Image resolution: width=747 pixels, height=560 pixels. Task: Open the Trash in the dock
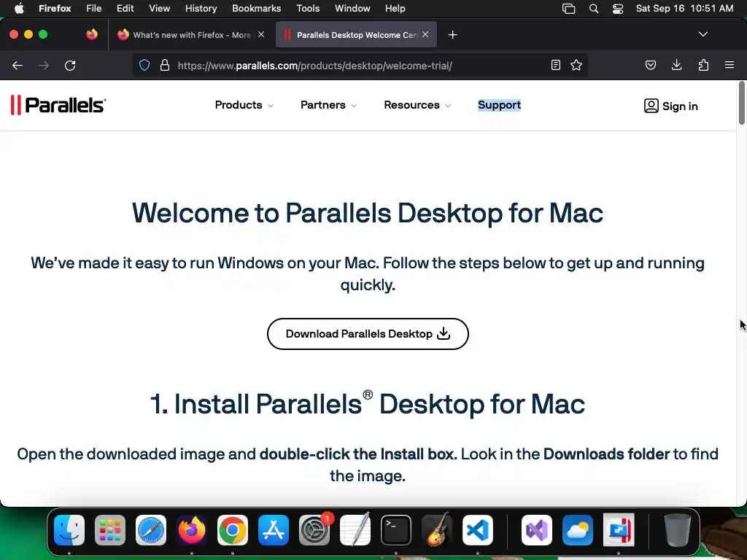677,530
